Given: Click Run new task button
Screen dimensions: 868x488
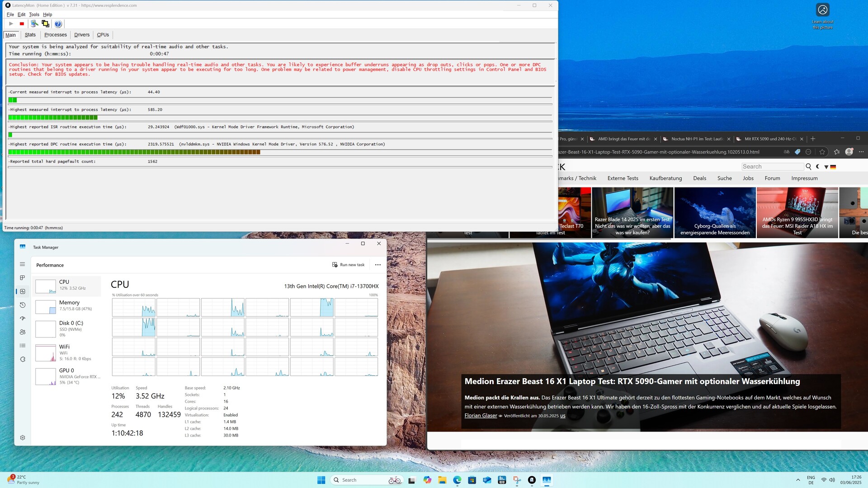Looking at the screenshot, I should coord(348,265).
